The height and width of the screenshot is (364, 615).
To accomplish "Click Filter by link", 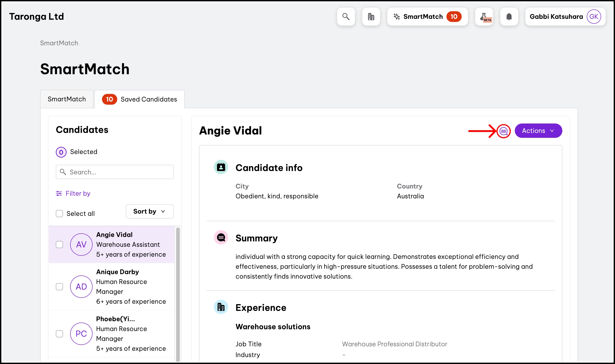I will pyautogui.click(x=73, y=193).
